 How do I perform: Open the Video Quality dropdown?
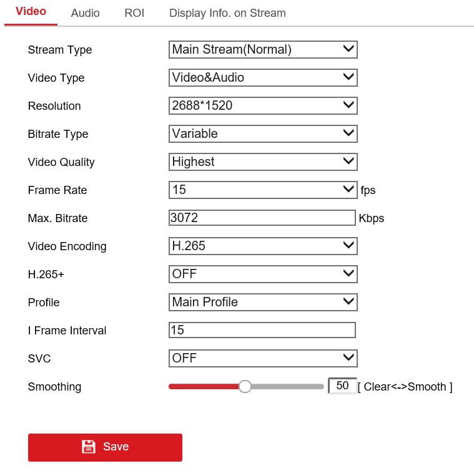263,162
